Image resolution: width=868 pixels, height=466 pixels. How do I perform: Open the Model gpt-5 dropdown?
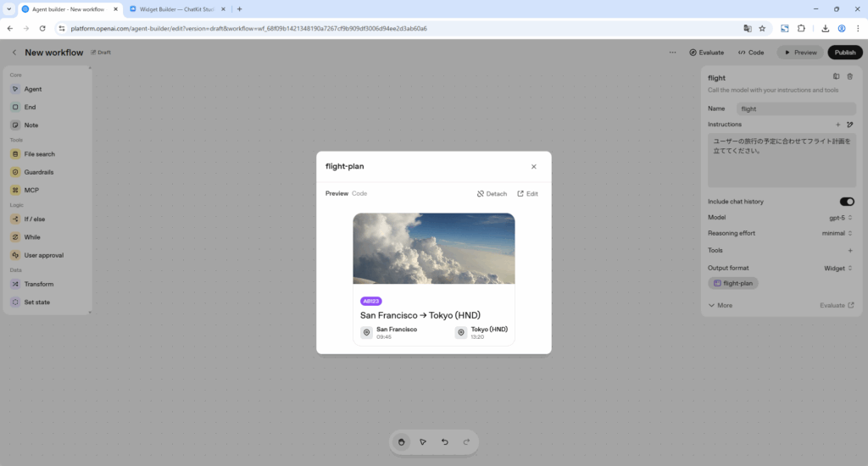[838, 218]
